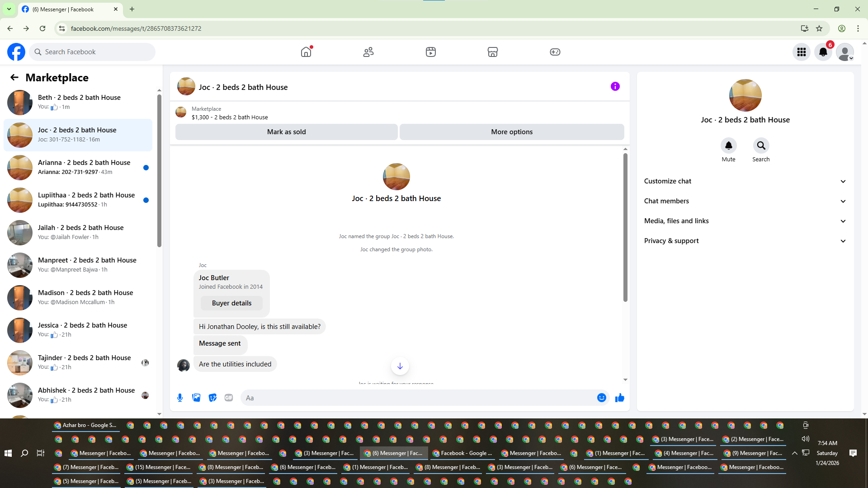Screen dimensions: 868x488
Task: Open the sticker picker icon
Action: (212, 398)
